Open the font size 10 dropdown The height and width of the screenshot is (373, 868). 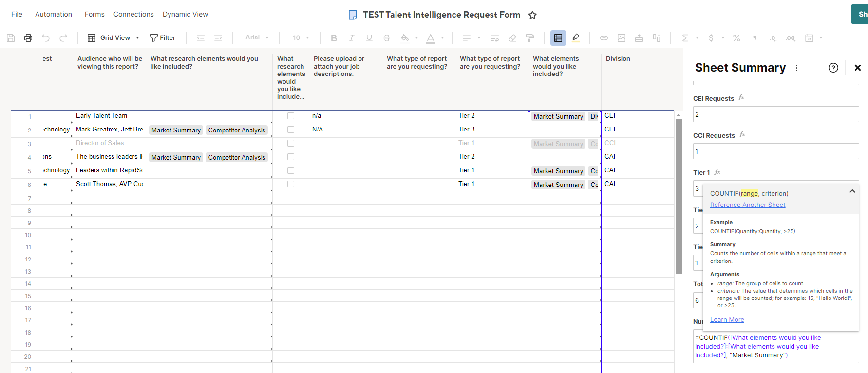[x=301, y=37]
